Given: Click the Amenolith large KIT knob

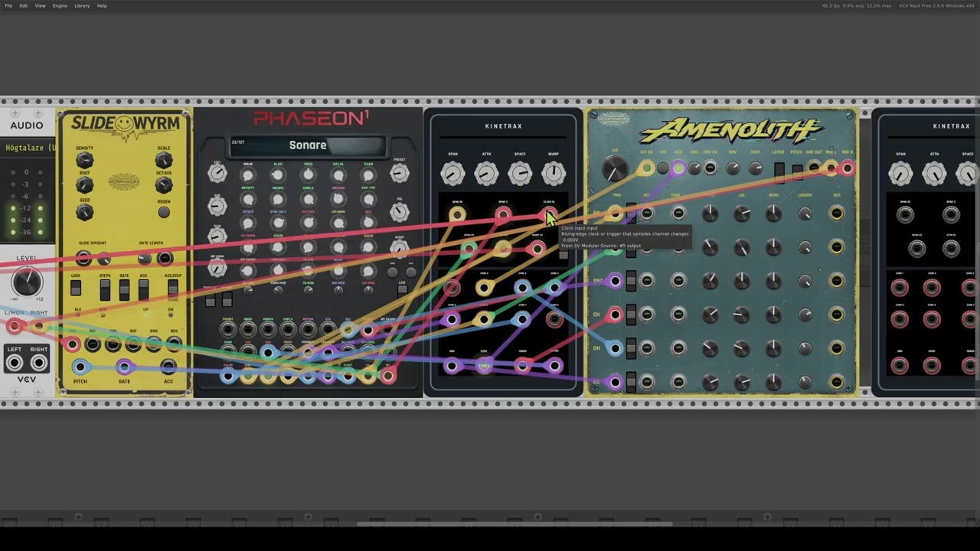Looking at the screenshot, I should coord(615,170).
